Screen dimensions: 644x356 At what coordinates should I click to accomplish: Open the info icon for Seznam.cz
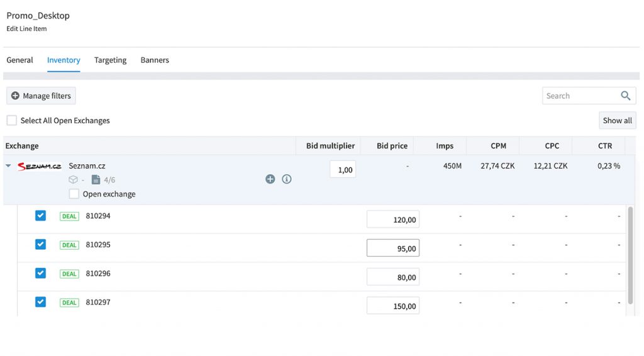click(287, 179)
